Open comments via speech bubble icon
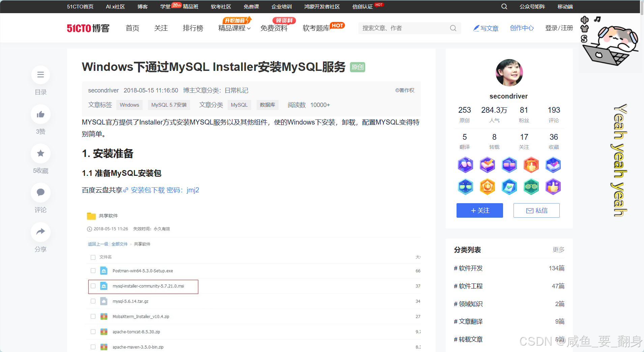The width and height of the screenshot is (644, 352). 40,192
